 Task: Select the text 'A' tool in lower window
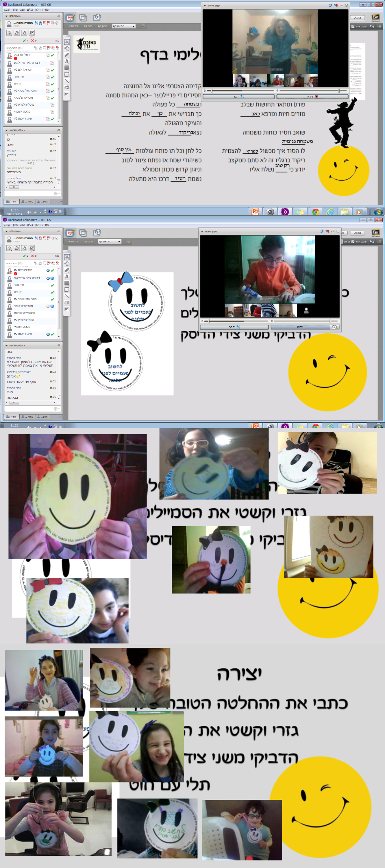67,277
